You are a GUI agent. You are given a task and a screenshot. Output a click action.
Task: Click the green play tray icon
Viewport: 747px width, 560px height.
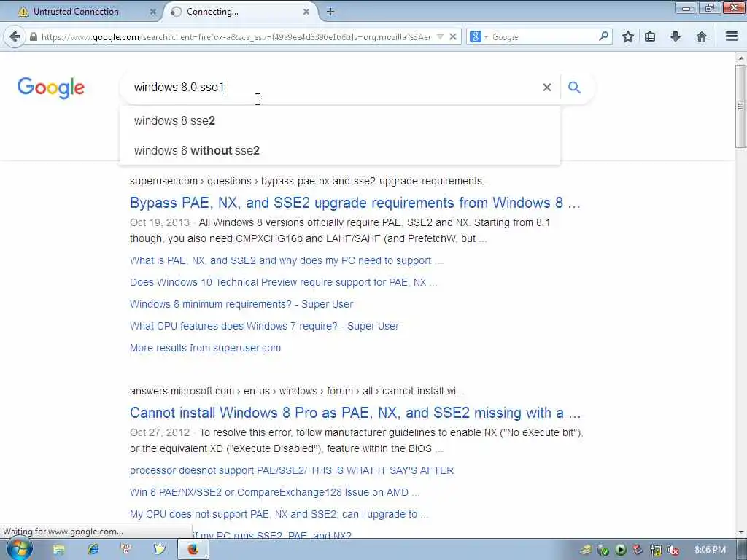coord(620,550)
